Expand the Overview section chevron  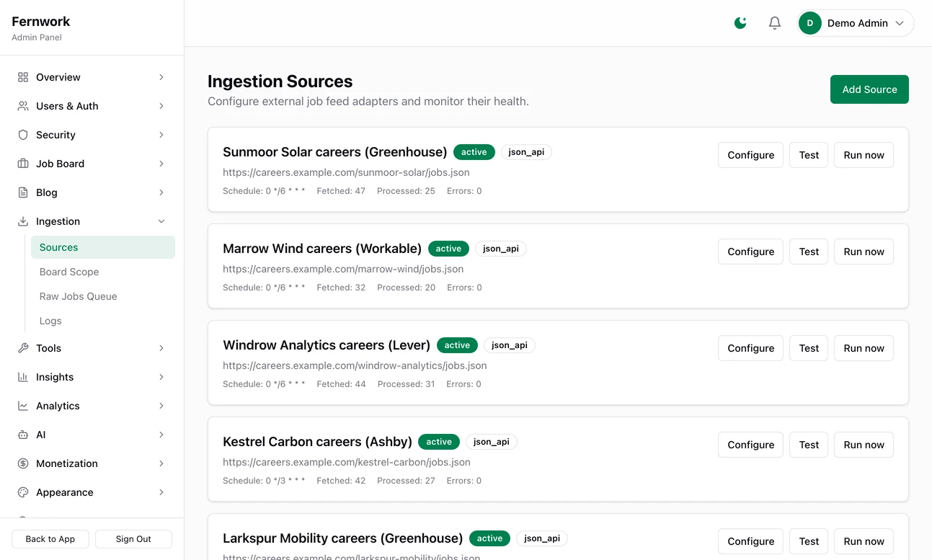(161, 77)
